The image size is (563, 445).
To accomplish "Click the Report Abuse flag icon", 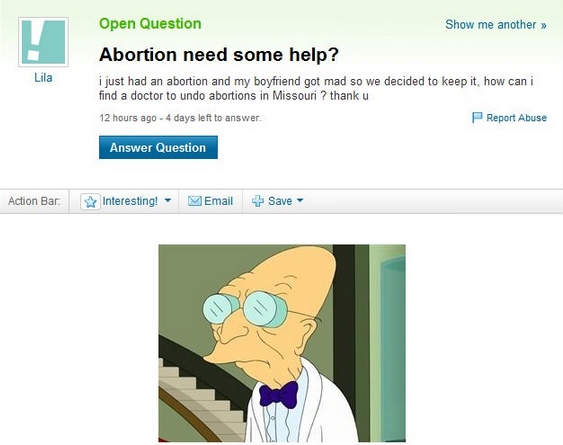I will click(x=477, y=117).
